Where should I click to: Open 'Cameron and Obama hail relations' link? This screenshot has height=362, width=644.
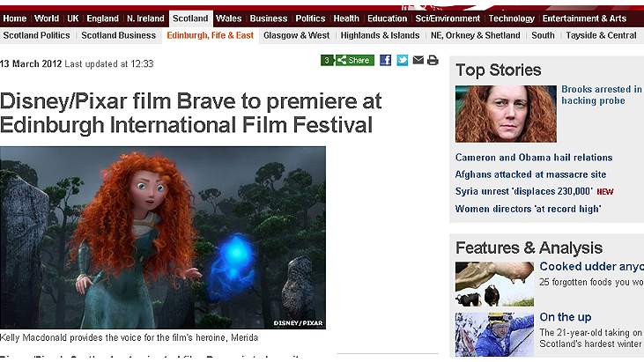tap(534, 158)
